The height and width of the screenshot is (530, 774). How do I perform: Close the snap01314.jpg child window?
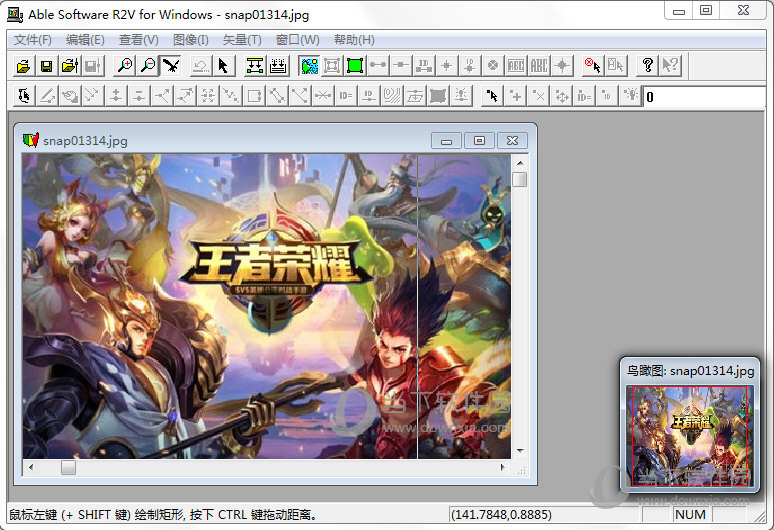(512, 141)
